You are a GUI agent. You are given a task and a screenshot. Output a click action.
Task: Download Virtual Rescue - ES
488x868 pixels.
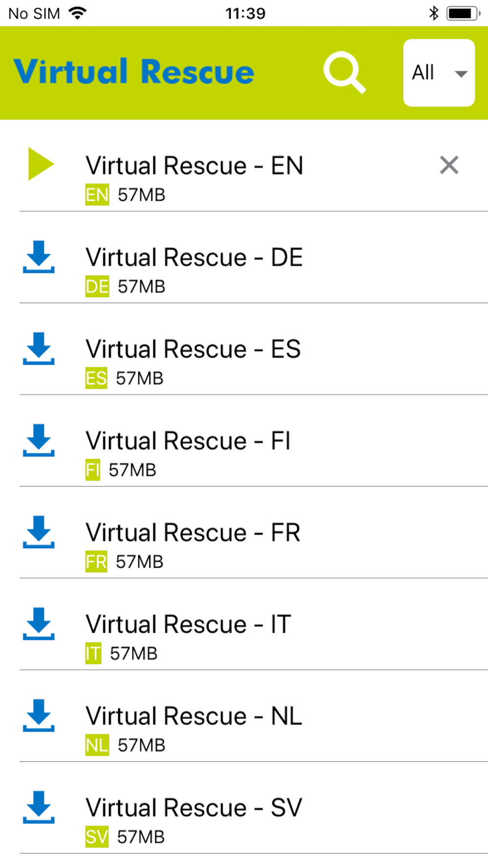click(39, 349)
